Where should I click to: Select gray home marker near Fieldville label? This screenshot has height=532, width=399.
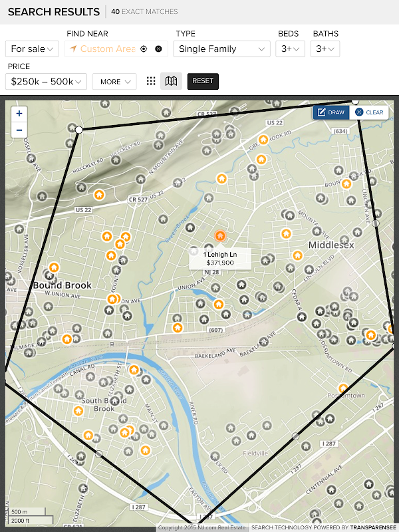click(x=251, y=436)
